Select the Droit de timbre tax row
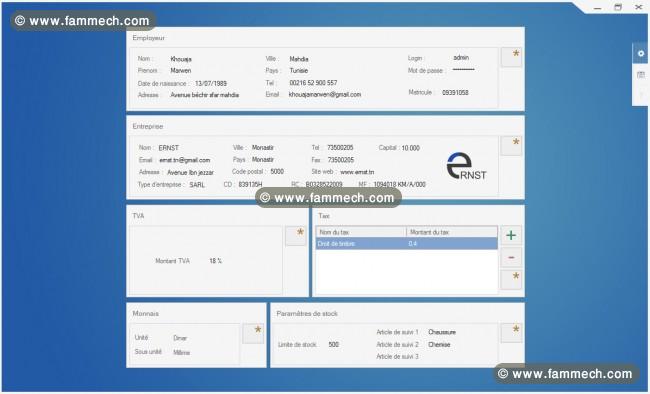The image size is (650, 394). [407, 243]
